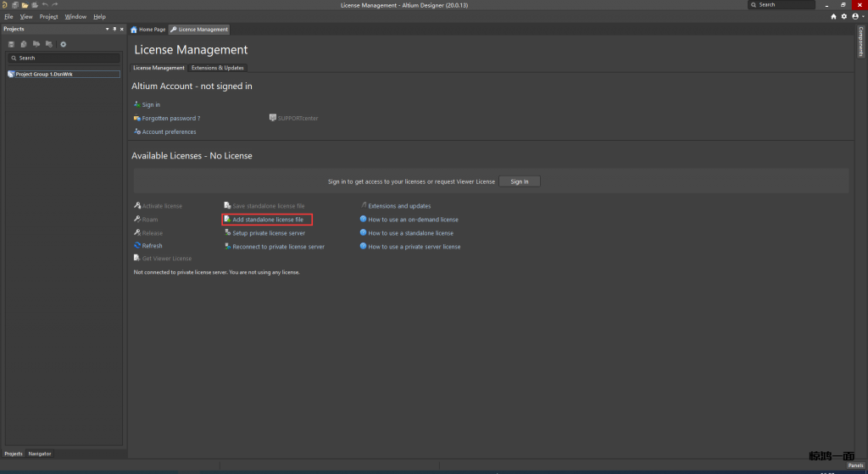Click Add standalone license file link
The width and height of the screenshot is (868, 474).
click(x=267, y=220)
